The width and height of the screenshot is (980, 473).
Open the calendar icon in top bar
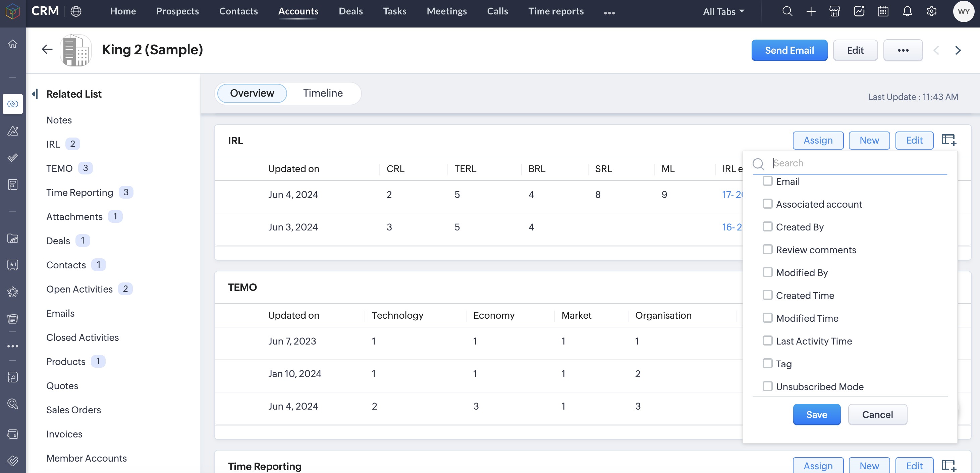click(x=883, y=11)
